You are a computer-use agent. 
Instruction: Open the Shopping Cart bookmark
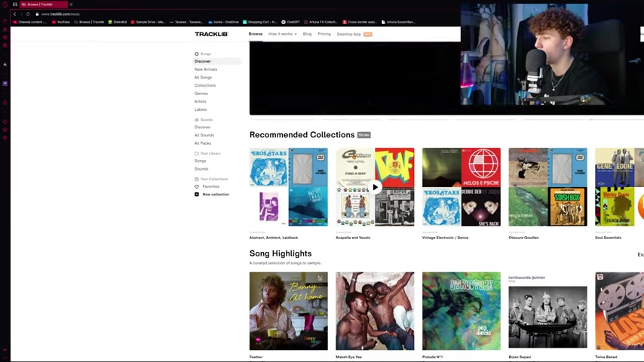260,22
